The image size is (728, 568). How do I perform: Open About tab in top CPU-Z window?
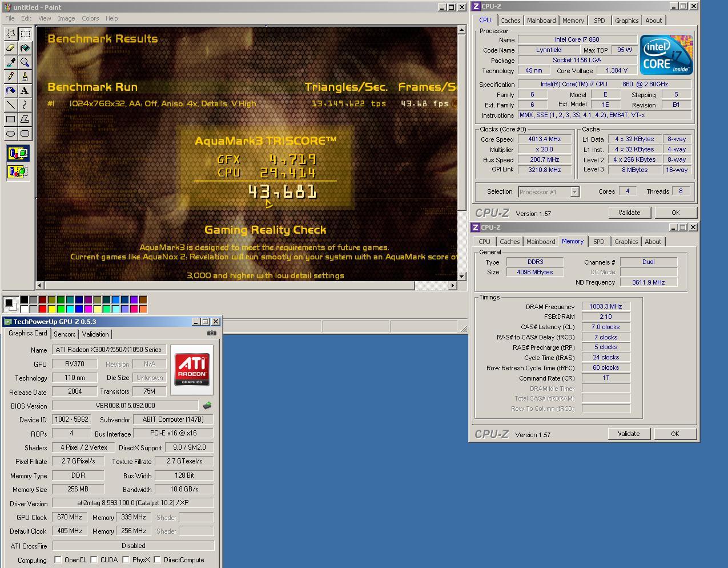click(653, 21)
